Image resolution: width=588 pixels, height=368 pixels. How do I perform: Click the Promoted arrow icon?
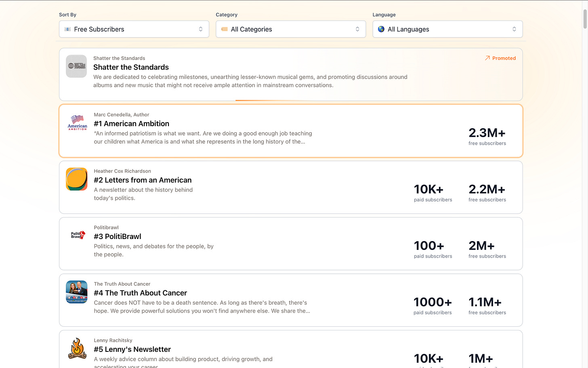click(487, 58)
